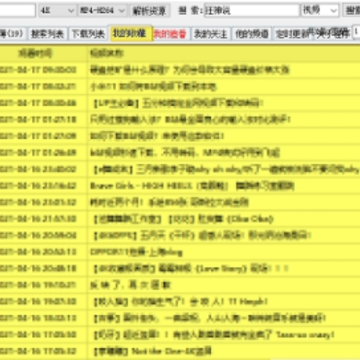Screen dimensions: 360x360
Task: Select the row mentioning 小米11
Action: [x=180, y=87]
